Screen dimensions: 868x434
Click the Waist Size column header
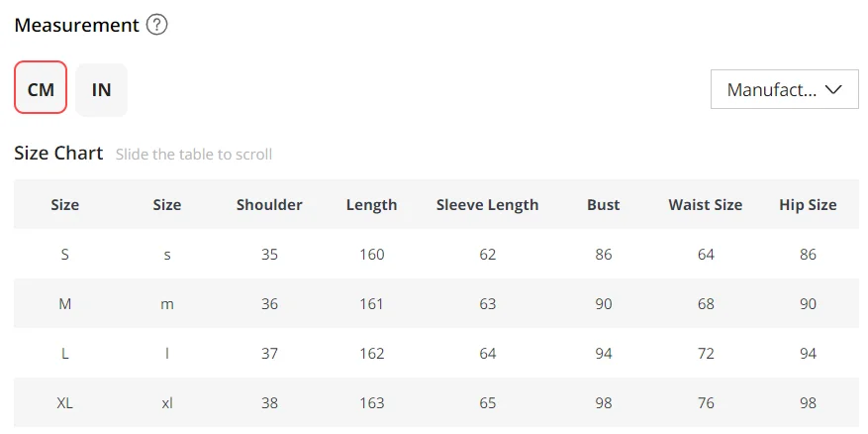click(705, 205)
